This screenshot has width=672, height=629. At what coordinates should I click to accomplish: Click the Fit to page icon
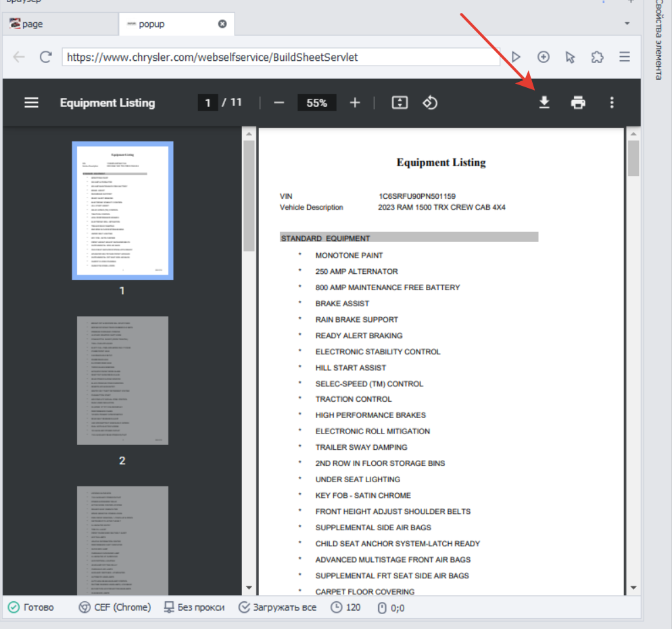pos(400,103)
